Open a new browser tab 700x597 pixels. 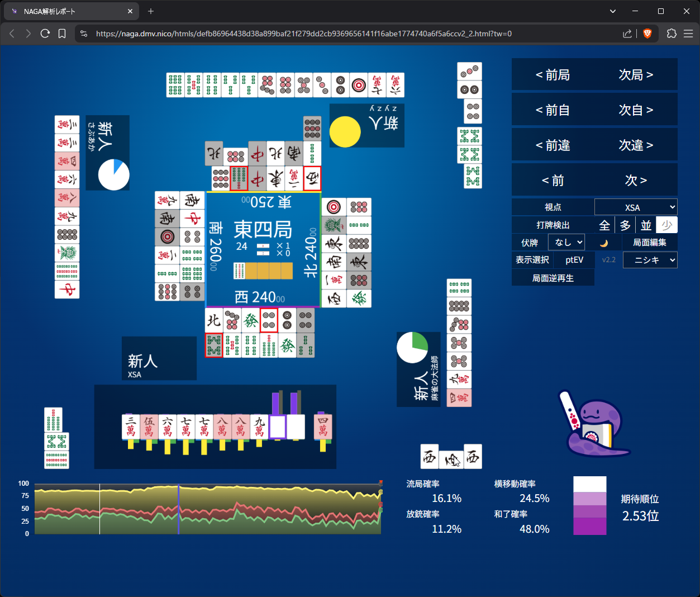[151, 11]
